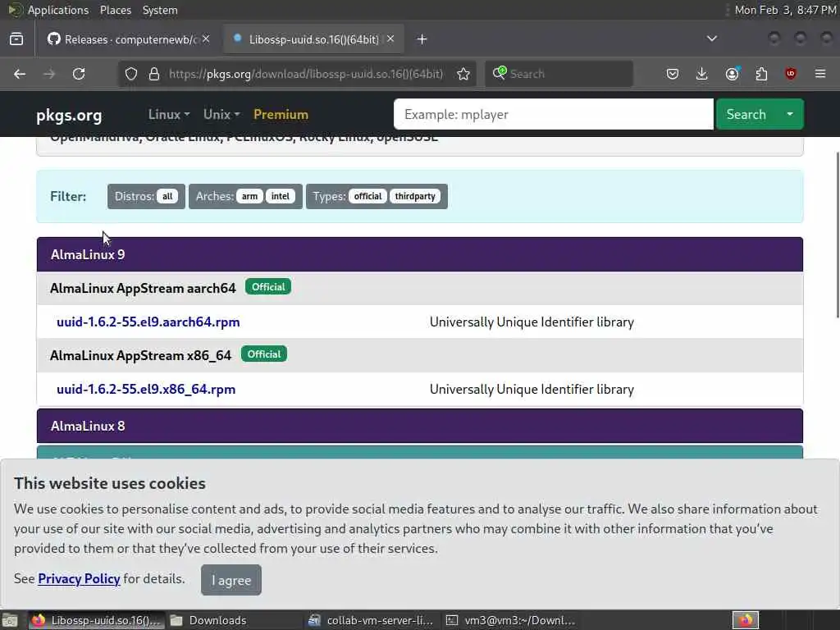Click the Firefox icon in the bottom-right panel
This screenshot has height=630, width=840.
(746, 620)
